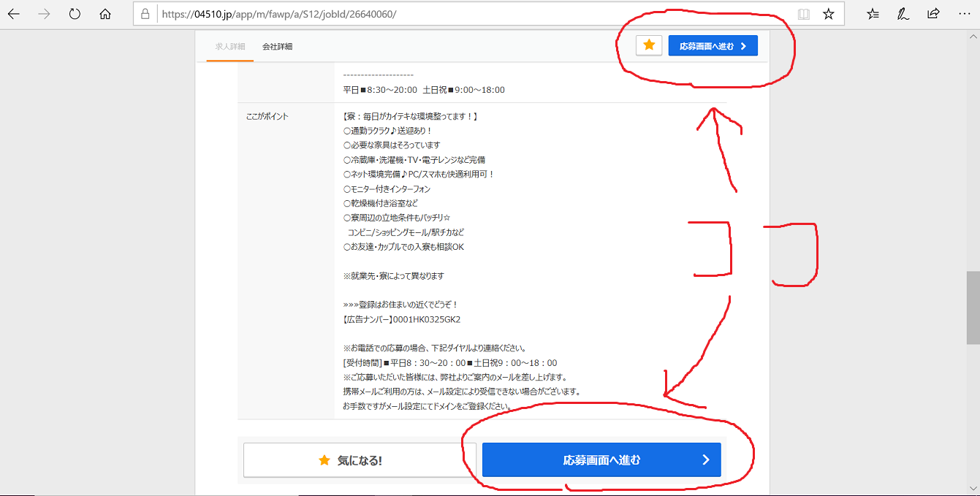Click the Forward navigation arrow
The image size is (980, 496).
pyautogui.click(x=44, y=12)
